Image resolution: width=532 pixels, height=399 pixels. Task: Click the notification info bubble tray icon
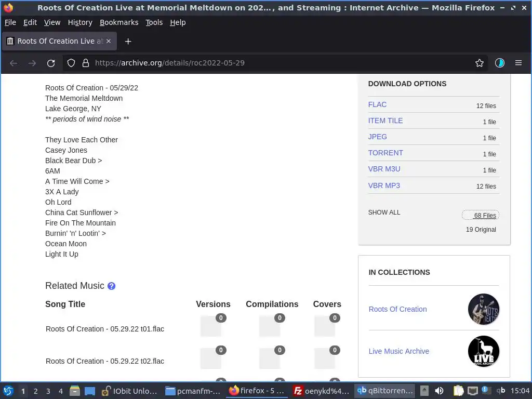(x=485, y=390)
